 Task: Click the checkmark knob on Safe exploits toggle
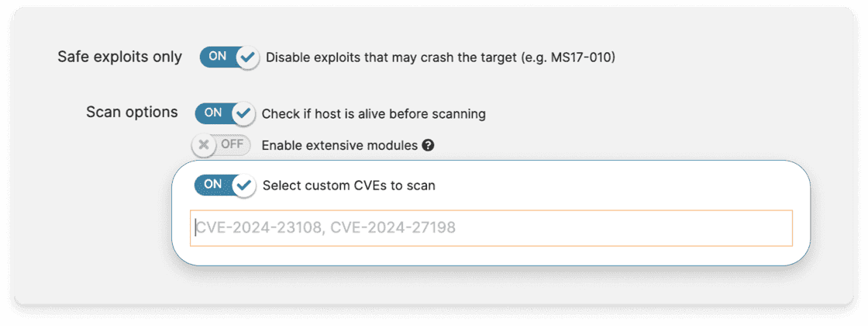pyautogui.click(x=248, y=57)
